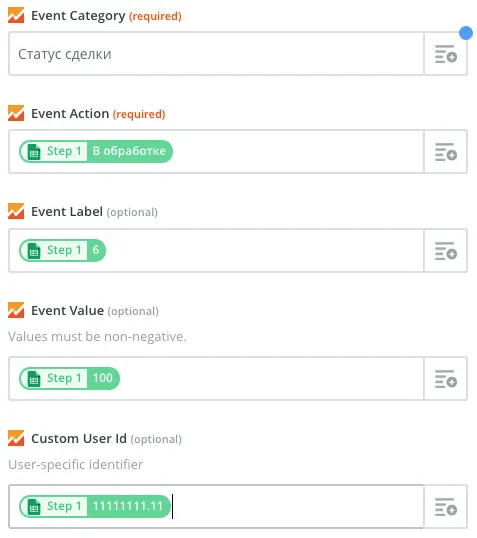The height and width of the screenshot is (538, 477).
Task: Click empty area of Event Value field
Action: 271,378
